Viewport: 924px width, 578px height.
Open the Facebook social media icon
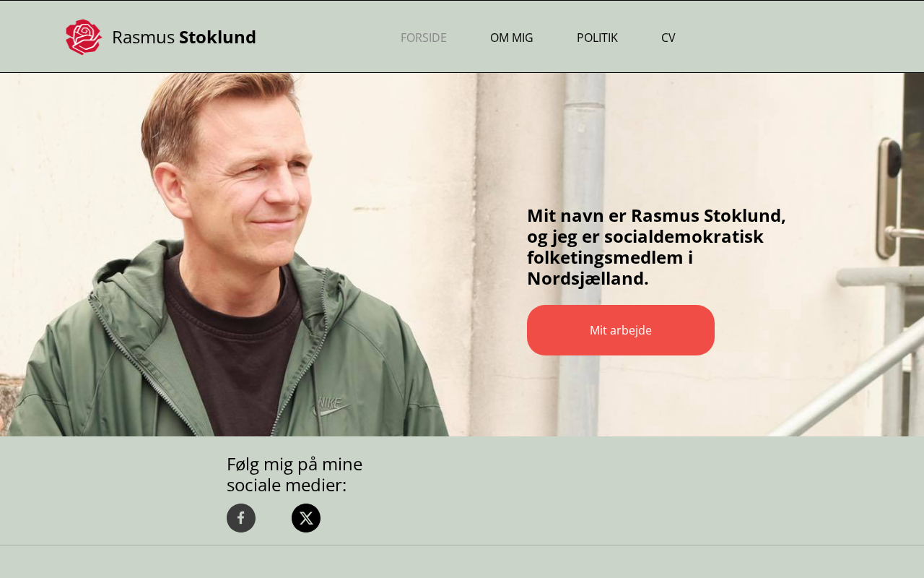(x=241, y=518)
